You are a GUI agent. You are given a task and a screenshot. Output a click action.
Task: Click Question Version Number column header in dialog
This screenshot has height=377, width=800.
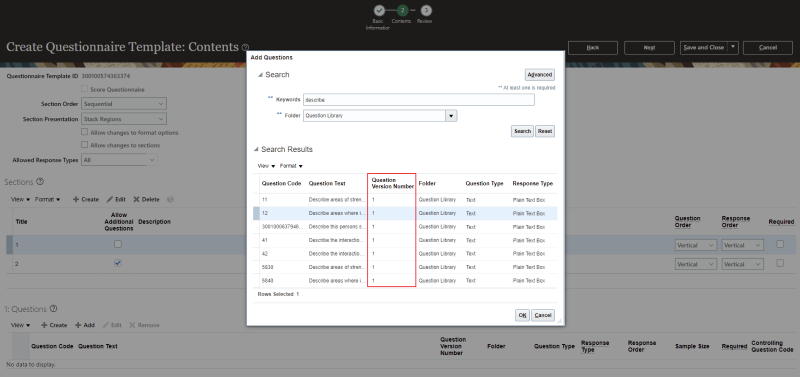coord(392,183)
